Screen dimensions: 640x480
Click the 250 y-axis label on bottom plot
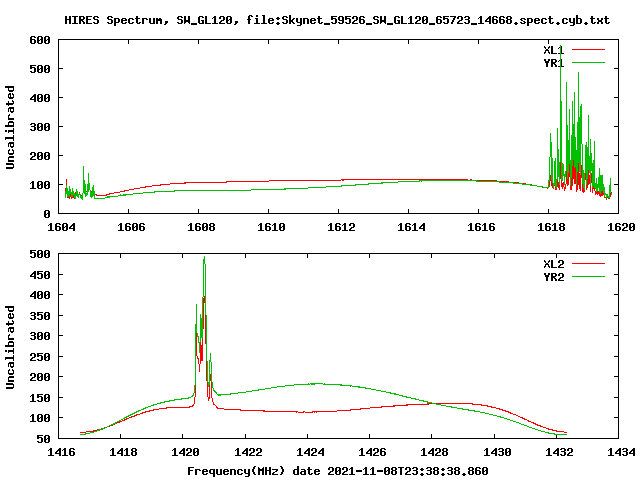40,357
